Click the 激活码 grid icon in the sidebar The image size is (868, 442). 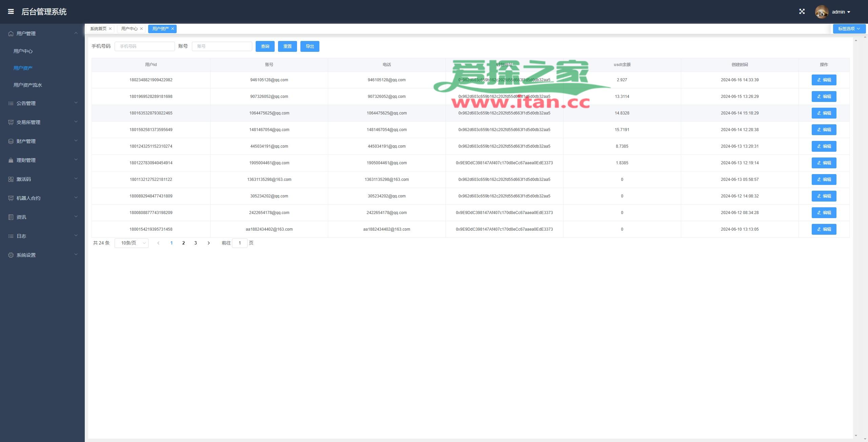click(11, 179)
